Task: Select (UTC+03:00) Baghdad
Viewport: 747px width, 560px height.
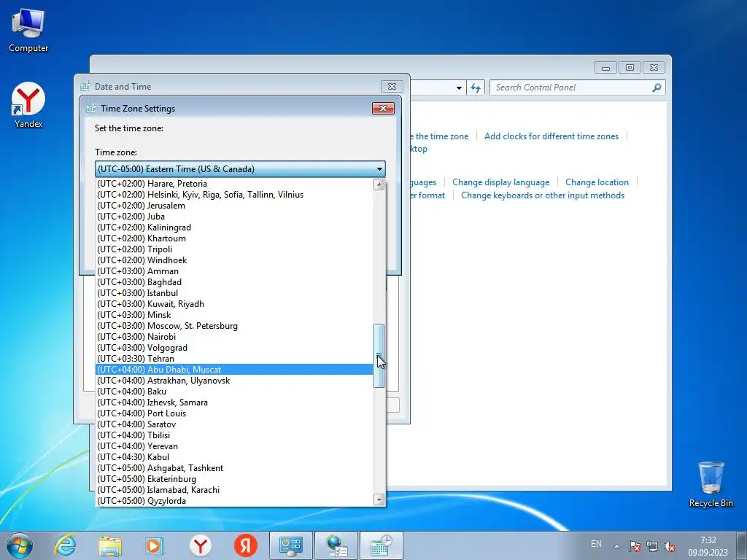Action: [x=234, y=282]
